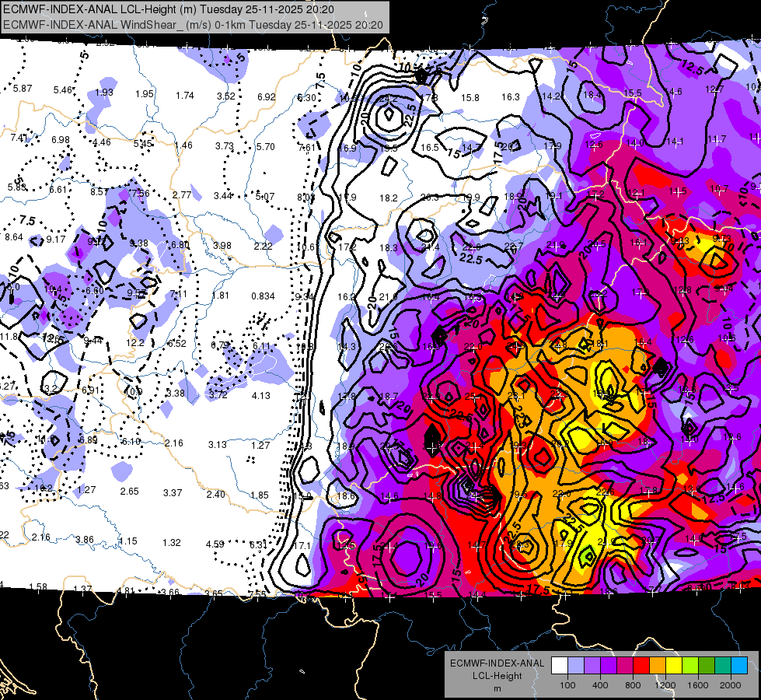Click the grid value '16.3'

[511, 97]
